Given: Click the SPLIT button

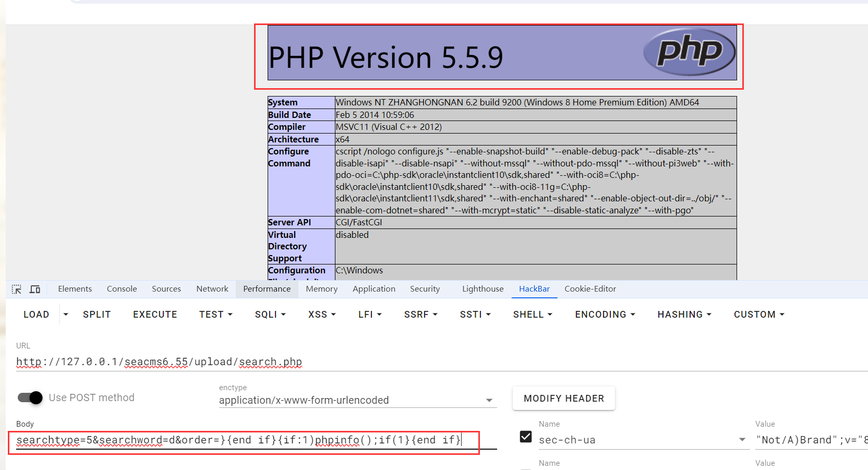Looking at the screenshot, I should (x=97, y=315).
